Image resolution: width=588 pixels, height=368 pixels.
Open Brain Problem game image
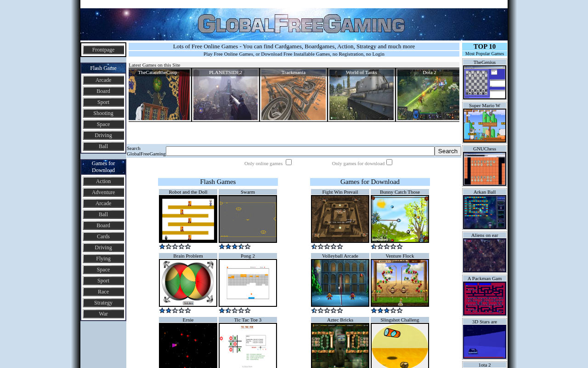188,283
